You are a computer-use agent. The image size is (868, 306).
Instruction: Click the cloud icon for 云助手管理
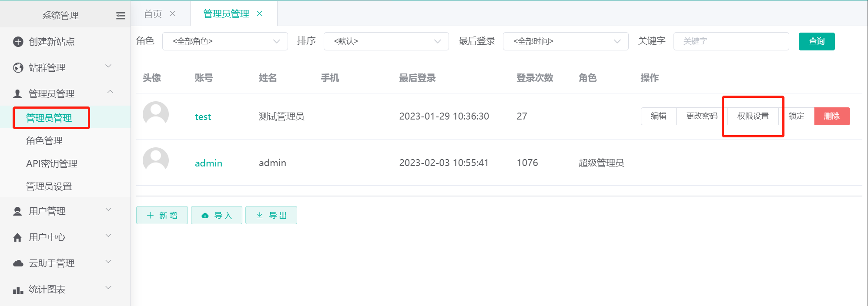tap(18, 263)
